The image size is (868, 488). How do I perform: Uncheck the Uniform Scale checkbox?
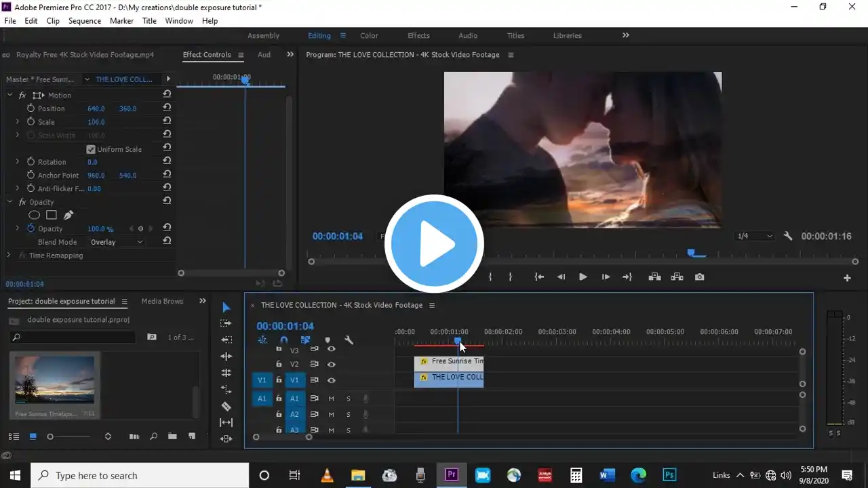[x=91, y=149]
